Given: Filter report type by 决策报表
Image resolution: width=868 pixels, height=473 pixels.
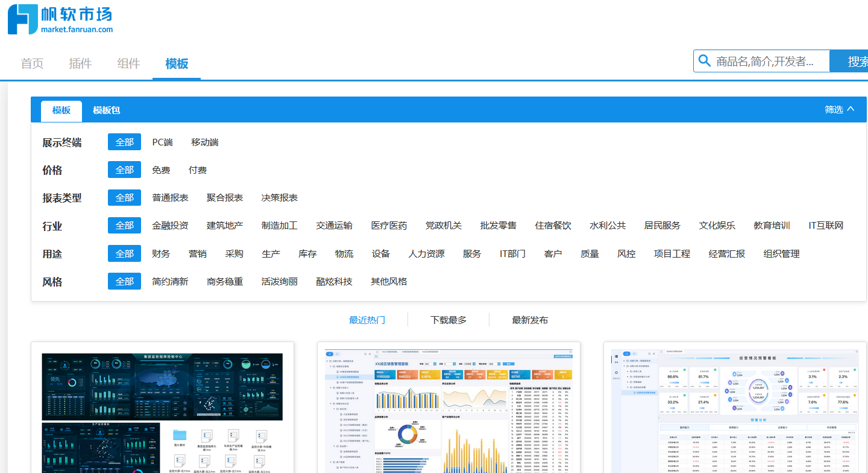Looking at the screenshot, I should [280, 198].
